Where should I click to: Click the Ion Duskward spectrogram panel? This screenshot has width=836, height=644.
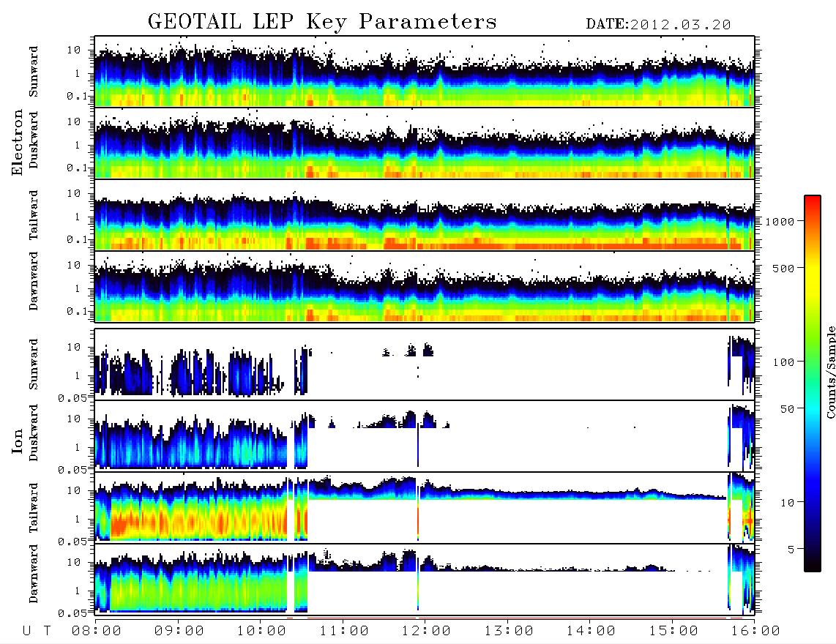click(425, 436)
